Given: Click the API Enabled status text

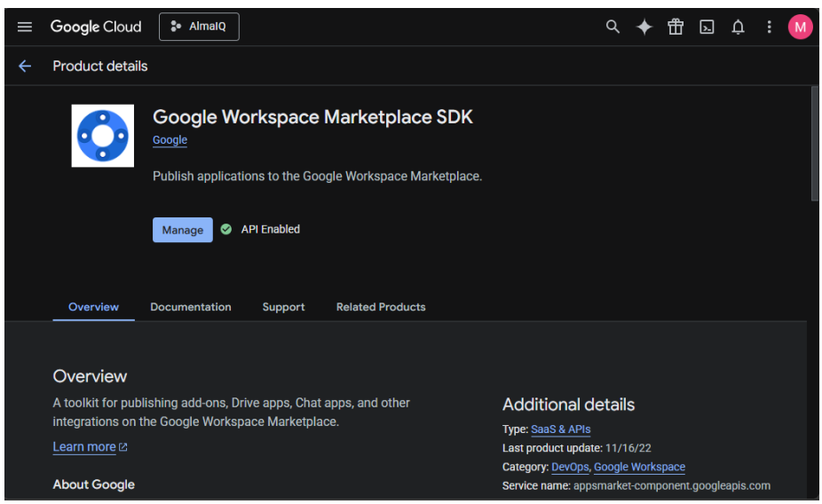Looking at the screenshot, I should 271,229.
